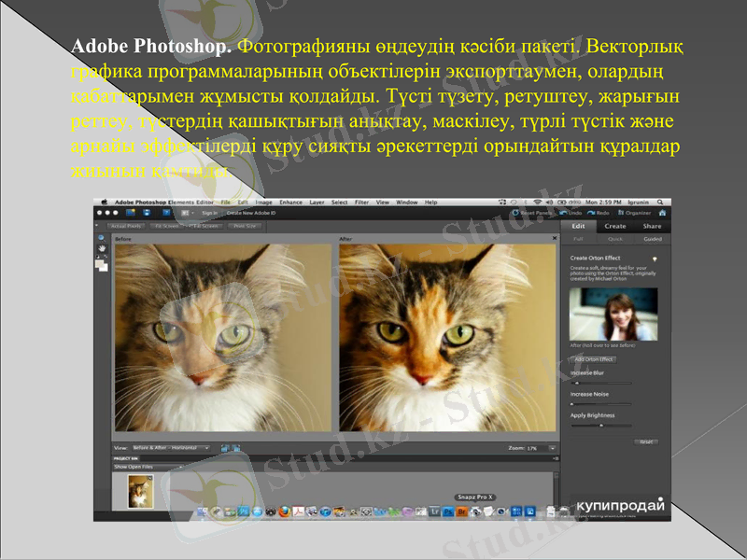
Task: Click the Undo icon in the top bar
Action: [x=564, y=212]
